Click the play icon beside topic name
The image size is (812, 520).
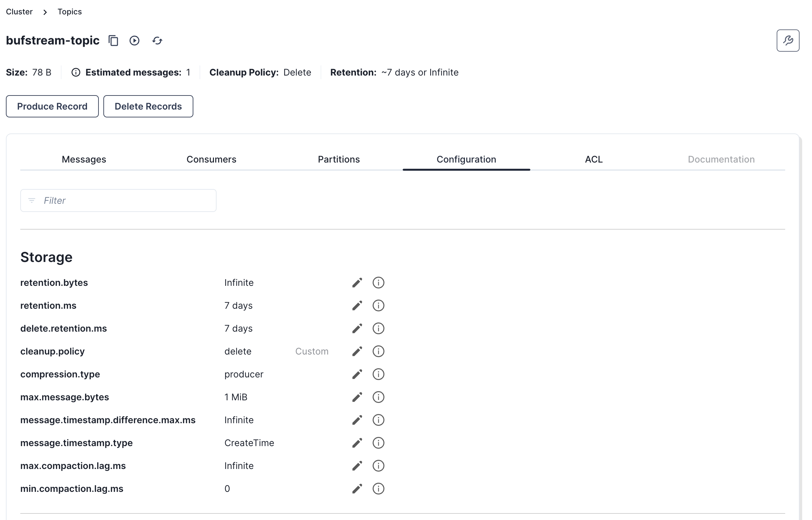coord(134,41)
